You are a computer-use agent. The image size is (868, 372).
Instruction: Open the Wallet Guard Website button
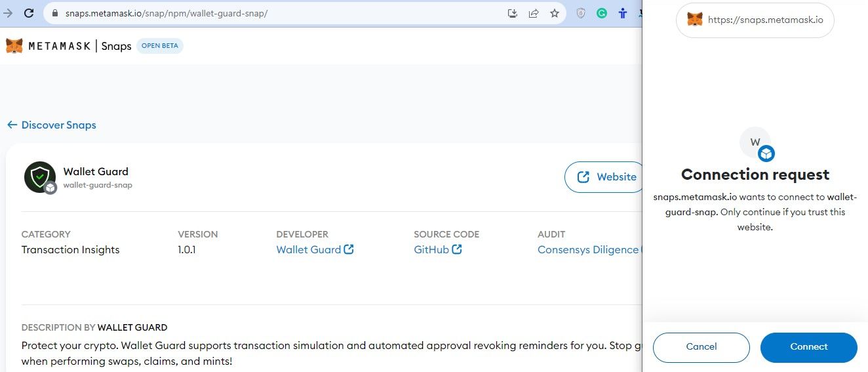pos(606,177)
